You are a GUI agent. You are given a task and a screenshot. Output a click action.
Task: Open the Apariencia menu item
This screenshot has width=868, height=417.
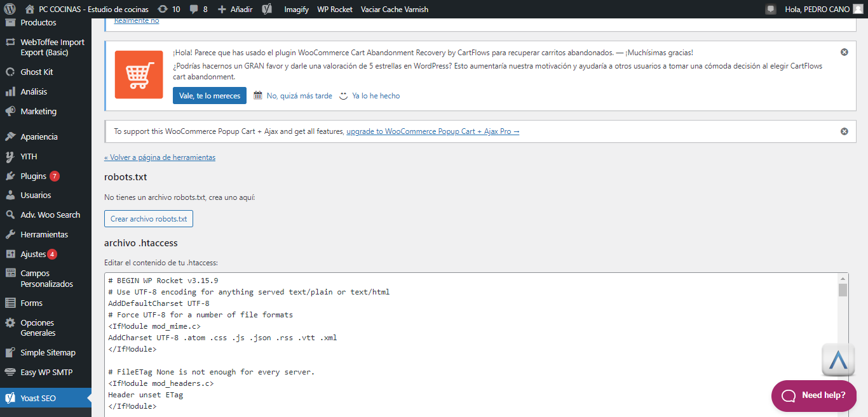[39, 136]
